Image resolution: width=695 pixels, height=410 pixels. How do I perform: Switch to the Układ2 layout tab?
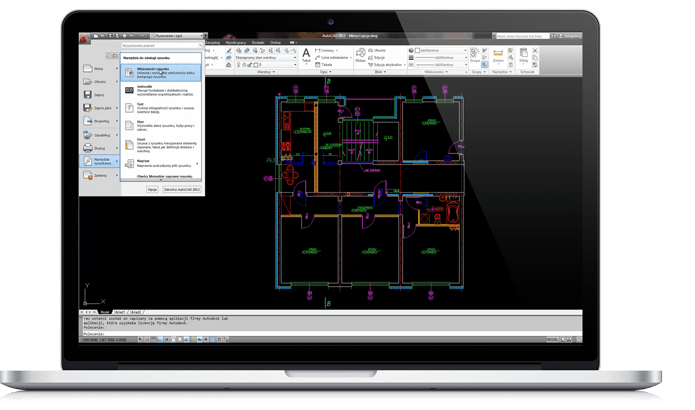(x=135, y=312)
